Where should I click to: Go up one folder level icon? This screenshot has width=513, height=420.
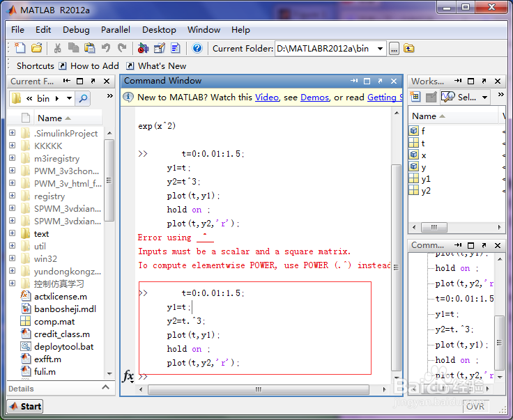[408, 49]
